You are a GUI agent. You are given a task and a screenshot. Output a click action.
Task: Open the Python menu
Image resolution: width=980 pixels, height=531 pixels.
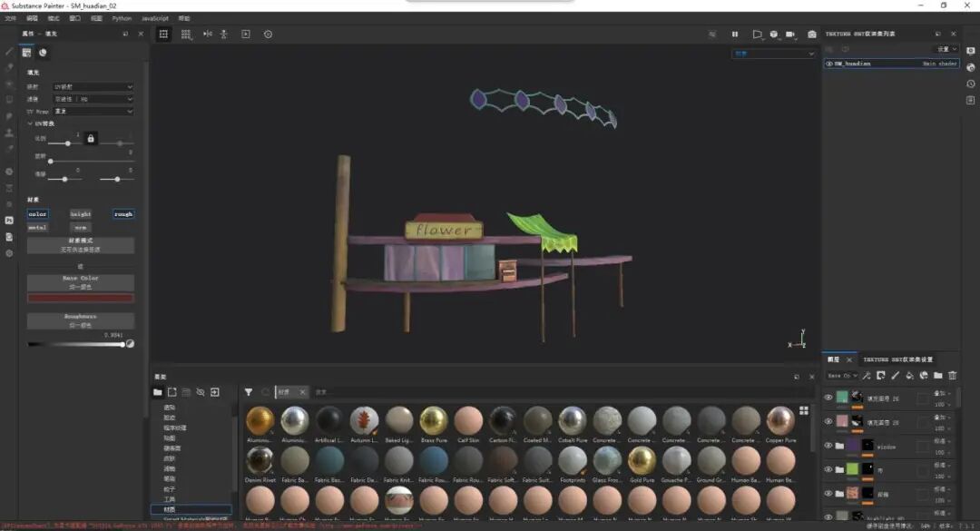[122, 19]
